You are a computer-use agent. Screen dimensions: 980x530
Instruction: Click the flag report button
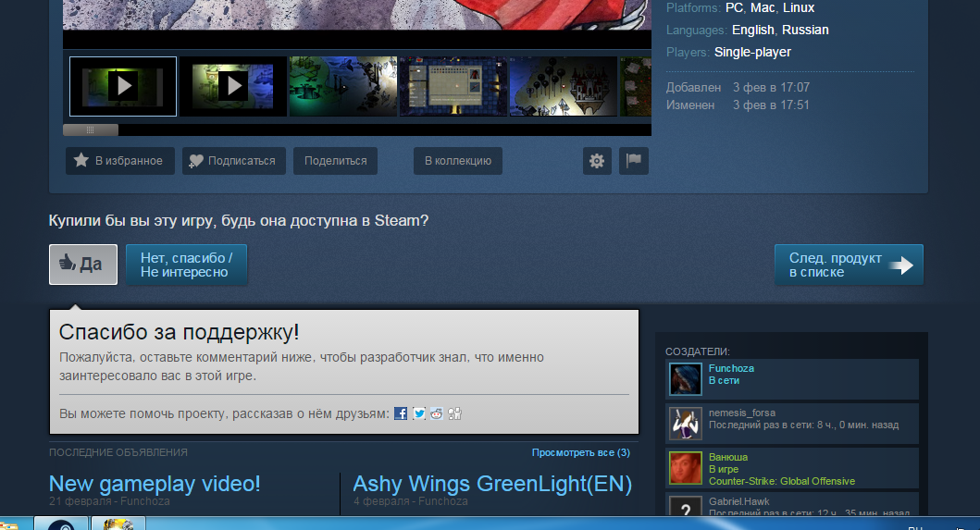coord(634,161)
